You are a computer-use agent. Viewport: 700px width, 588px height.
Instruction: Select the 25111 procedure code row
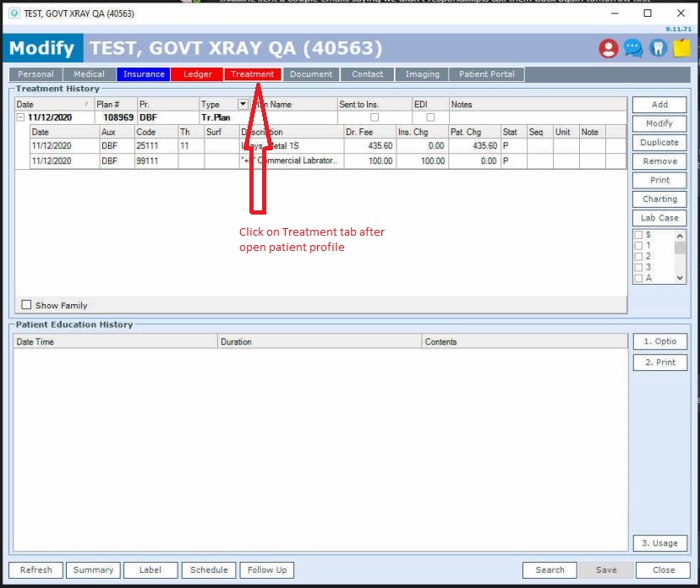point(147,146)
